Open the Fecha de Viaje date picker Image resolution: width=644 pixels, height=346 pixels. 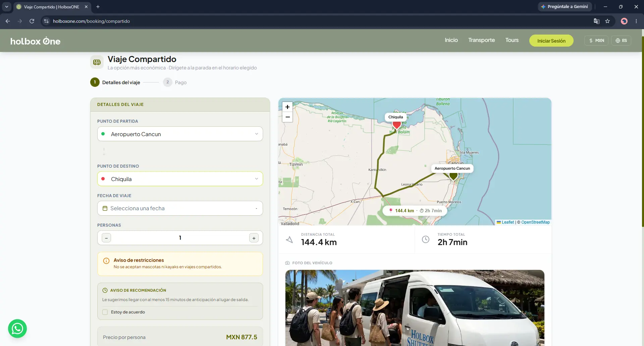tap(180, 208)
